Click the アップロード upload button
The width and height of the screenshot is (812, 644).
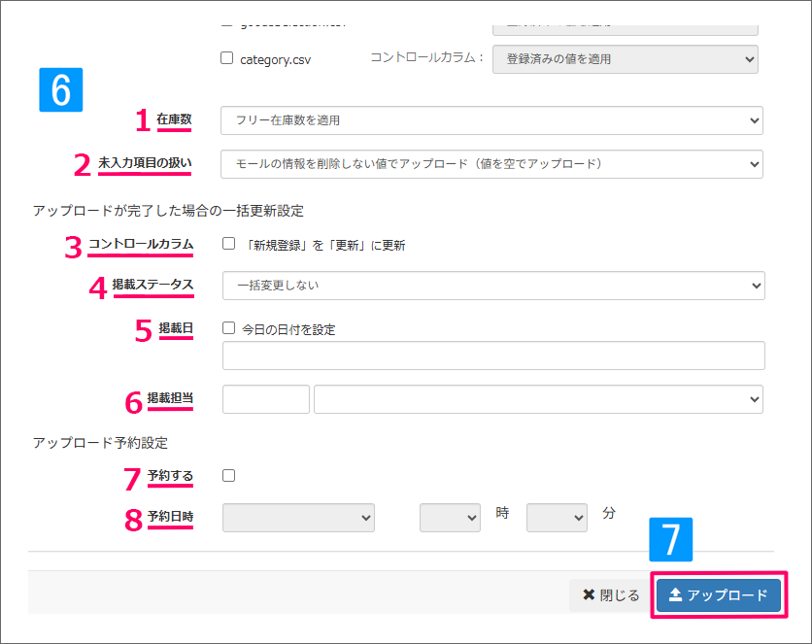718,595
